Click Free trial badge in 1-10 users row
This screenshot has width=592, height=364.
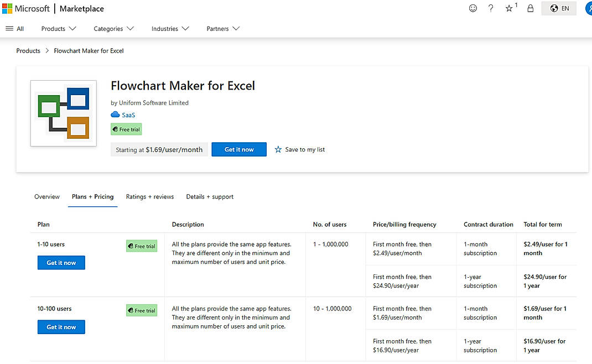(x=142, y=246)
